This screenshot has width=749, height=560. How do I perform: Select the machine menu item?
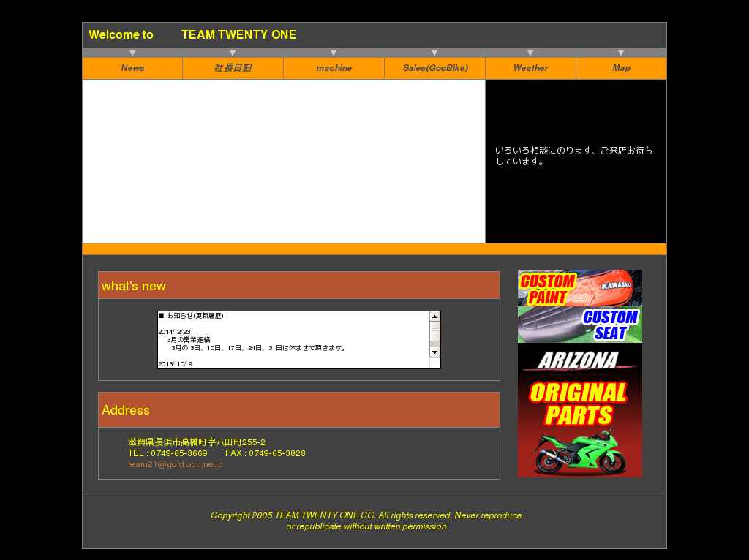[334, 68]
